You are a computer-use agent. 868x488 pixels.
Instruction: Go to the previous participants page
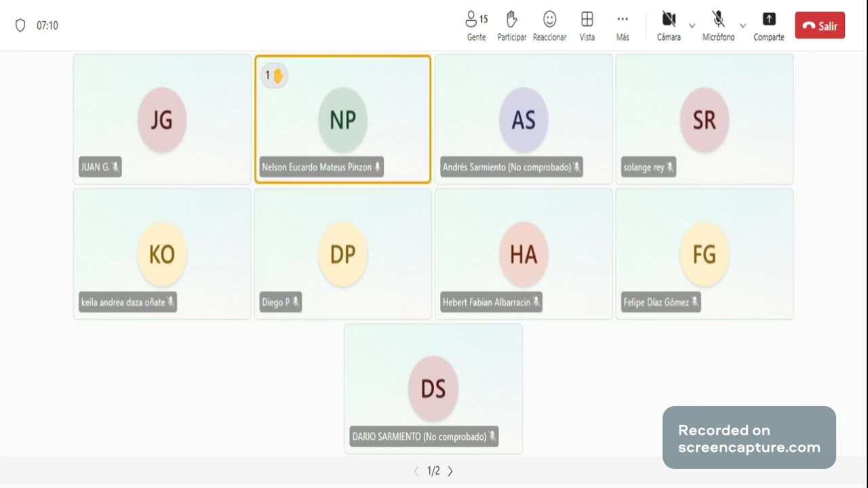(x=416, y=471)
